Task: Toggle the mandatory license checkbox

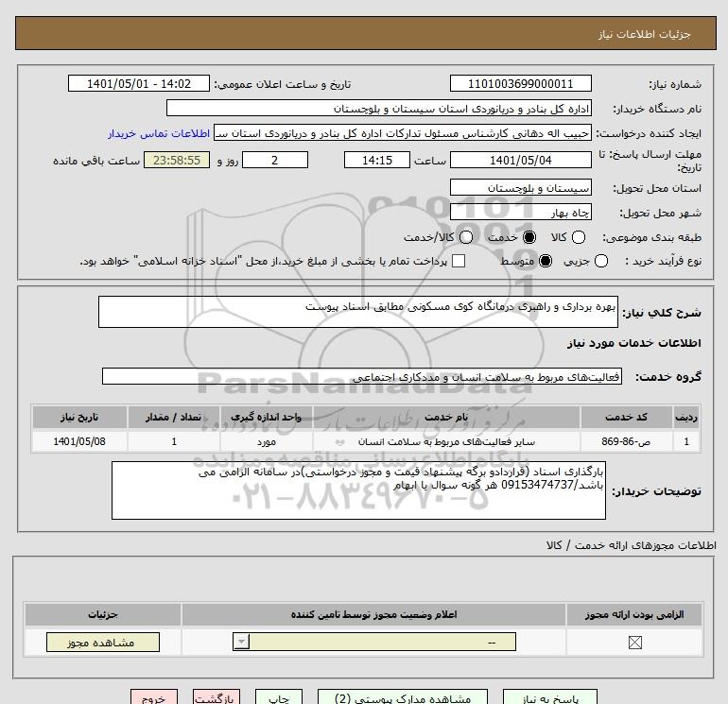Action: [x=634, y=643]
